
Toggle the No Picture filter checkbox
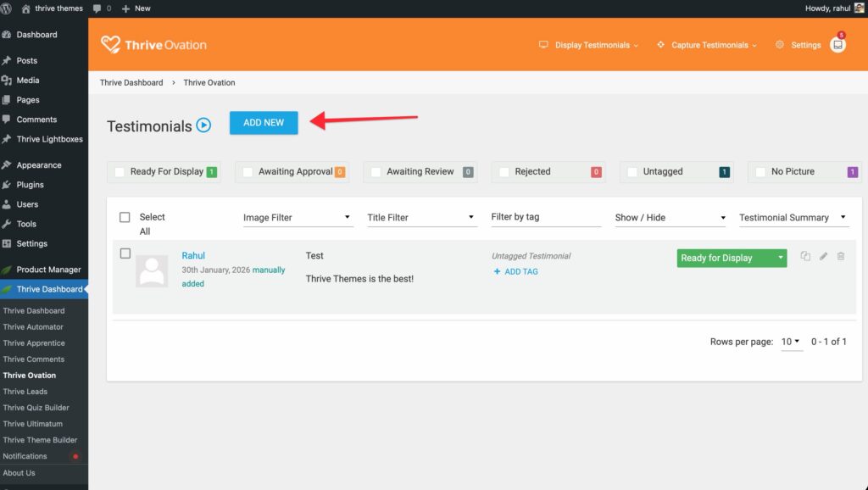(x=760, y=171)
